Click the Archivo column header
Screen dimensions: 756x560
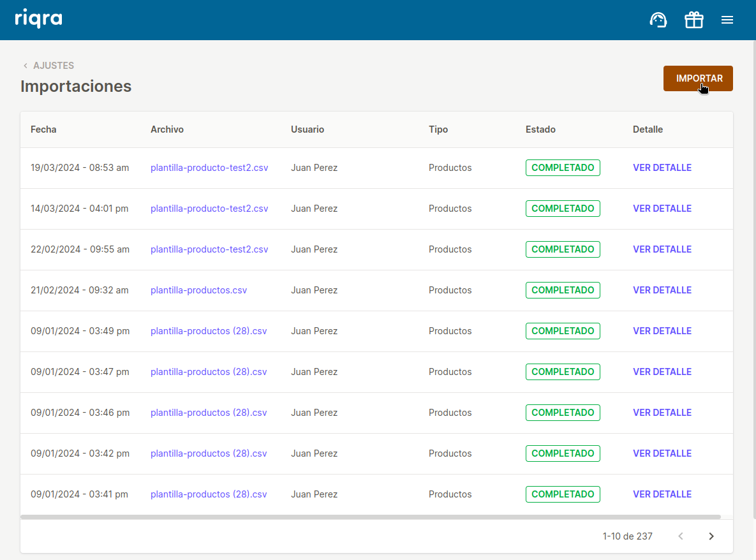click(x=167, y=129)
